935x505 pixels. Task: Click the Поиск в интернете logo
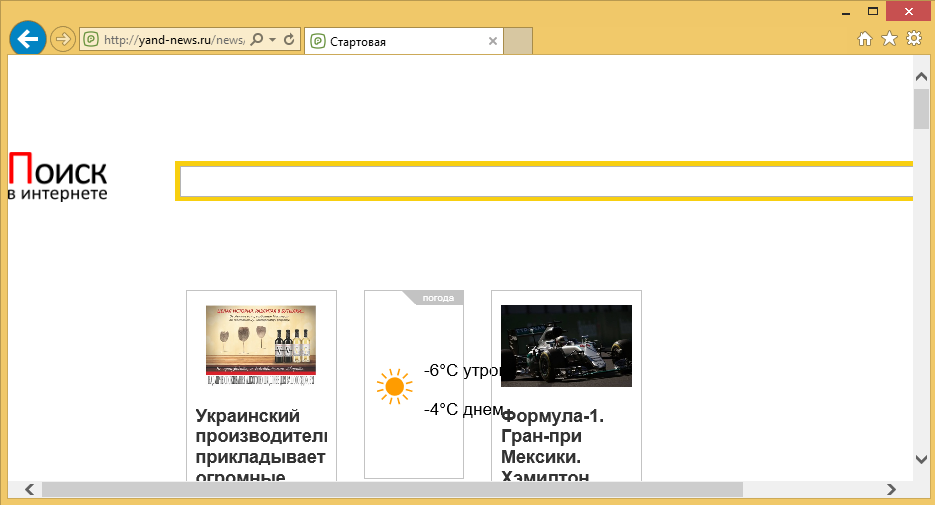(x=58, y=176)
